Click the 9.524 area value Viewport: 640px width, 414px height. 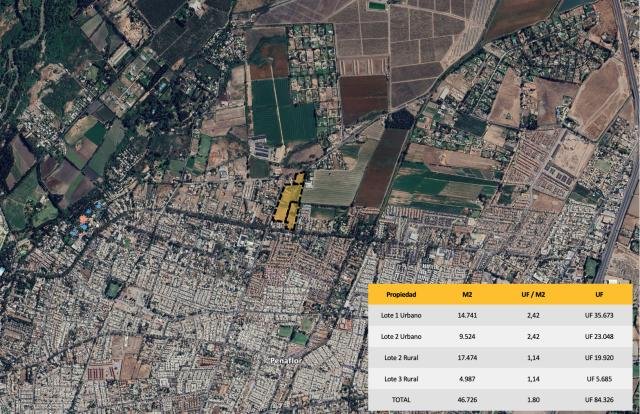pos(467,337)
